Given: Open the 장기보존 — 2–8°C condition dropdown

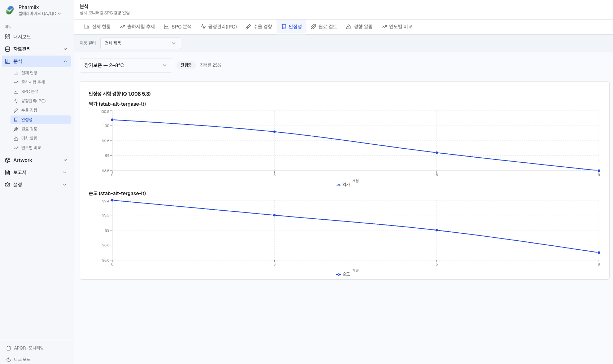Looking at the screenshot, I should (x=126, y=65).
